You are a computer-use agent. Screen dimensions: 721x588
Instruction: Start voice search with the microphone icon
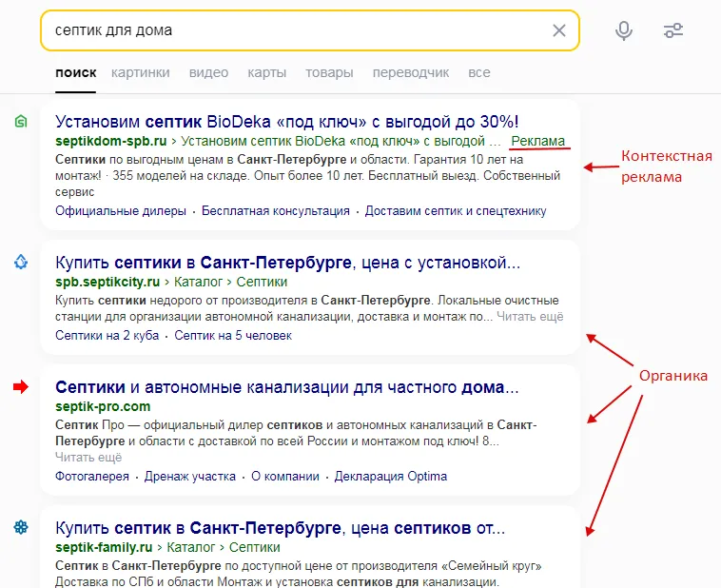click(x=624, y=30)
